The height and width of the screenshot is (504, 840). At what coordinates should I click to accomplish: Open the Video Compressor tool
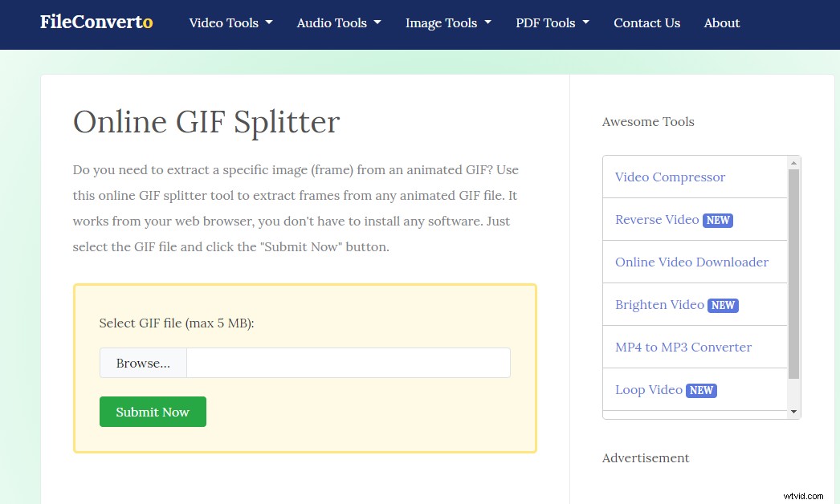(x=670, y=177)
